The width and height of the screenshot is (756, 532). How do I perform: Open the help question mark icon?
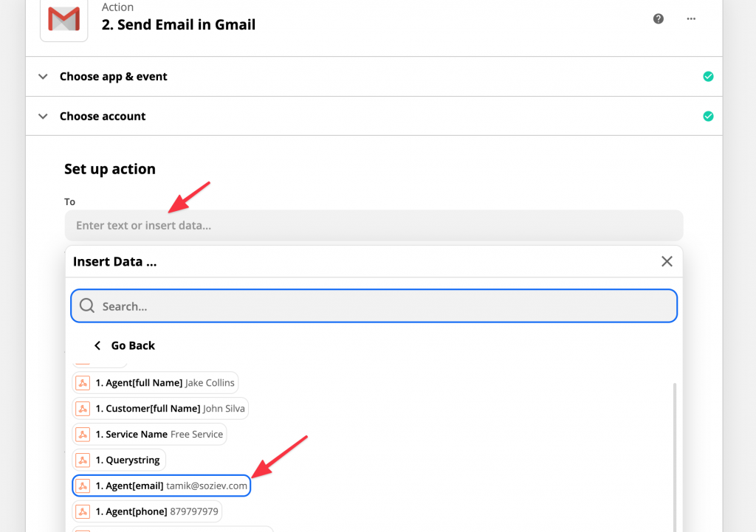click(x=659, y=19)
